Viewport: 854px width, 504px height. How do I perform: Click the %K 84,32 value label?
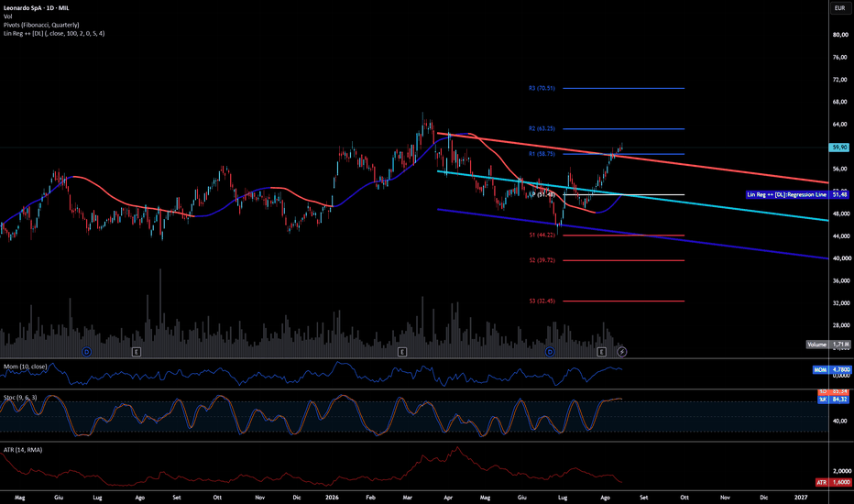(834, 400)
